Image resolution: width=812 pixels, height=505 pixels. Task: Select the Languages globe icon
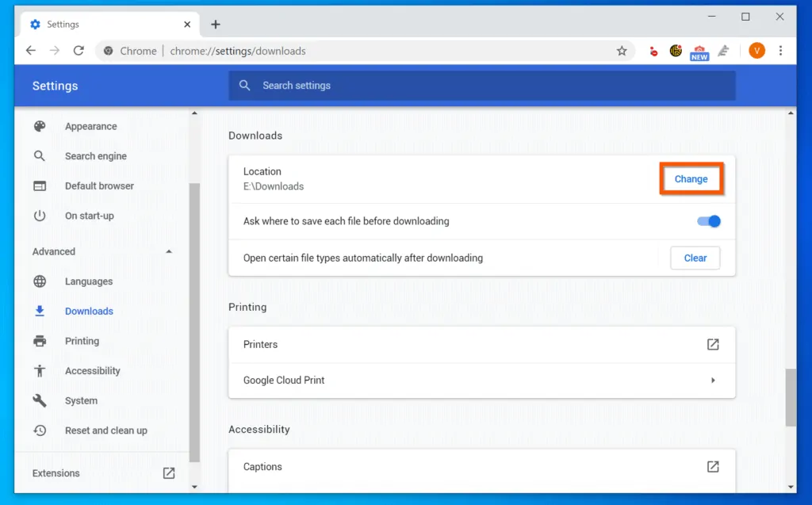[39, 281]
